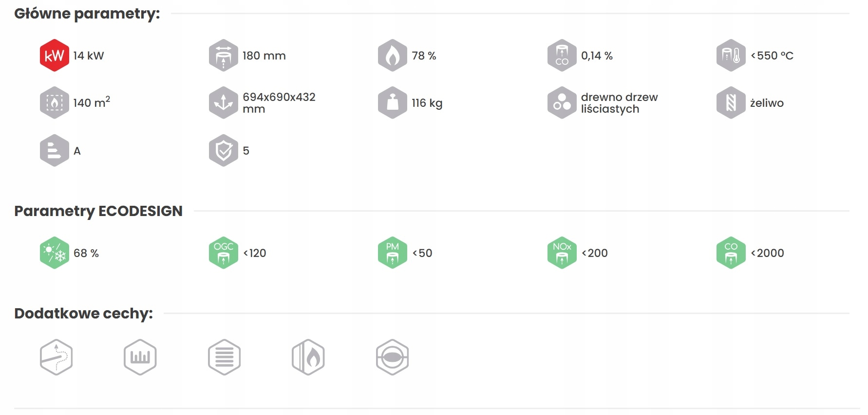
Task: Click the outlined flame glass door icon
Action: coord(308,357)
